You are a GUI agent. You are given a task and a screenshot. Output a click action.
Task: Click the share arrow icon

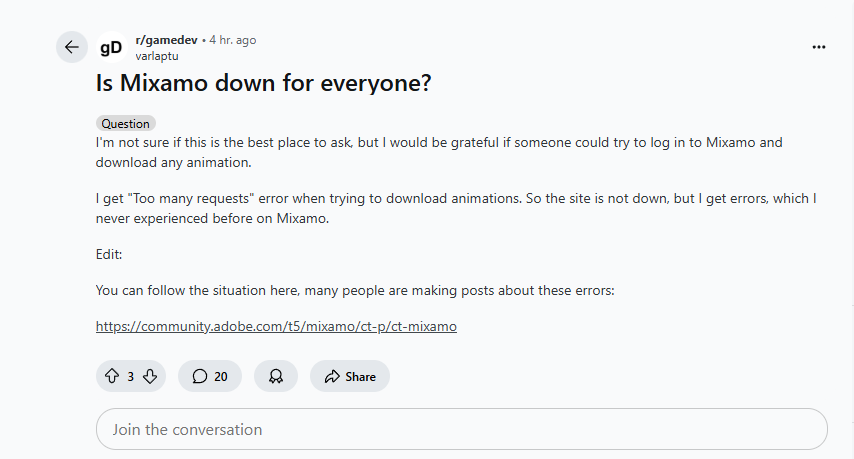click(330, 376)
